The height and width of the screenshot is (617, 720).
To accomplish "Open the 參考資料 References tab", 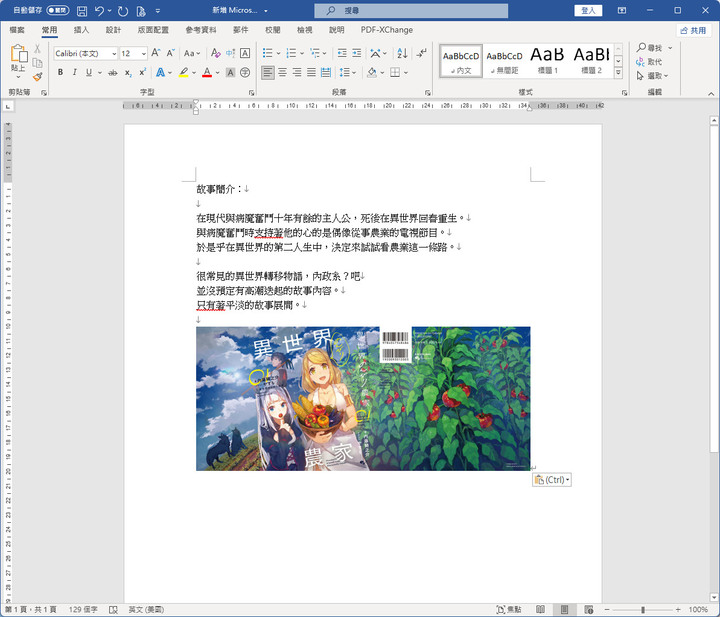I will coord(201,30).
